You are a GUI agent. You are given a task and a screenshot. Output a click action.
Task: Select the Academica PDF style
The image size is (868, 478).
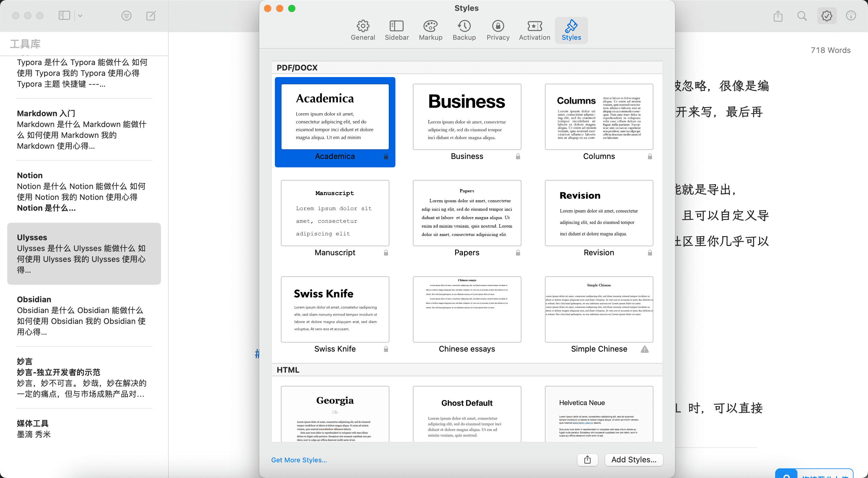335,122
